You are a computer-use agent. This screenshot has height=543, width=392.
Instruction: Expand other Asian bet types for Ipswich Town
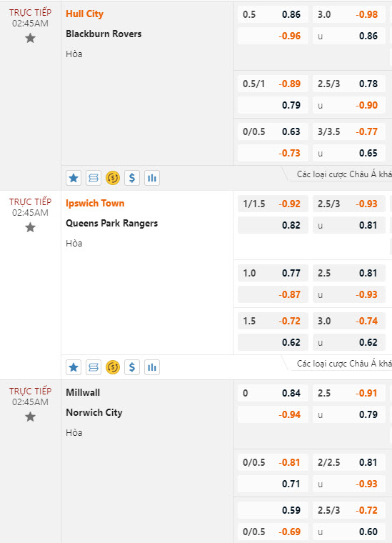(344, 364)
